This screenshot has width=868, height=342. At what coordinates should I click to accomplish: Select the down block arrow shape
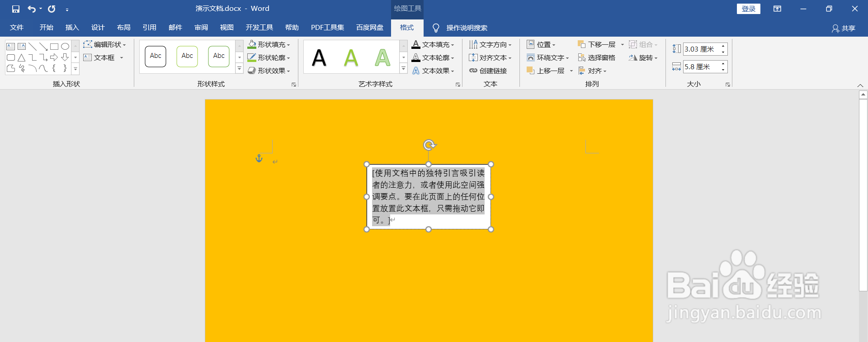65,57
